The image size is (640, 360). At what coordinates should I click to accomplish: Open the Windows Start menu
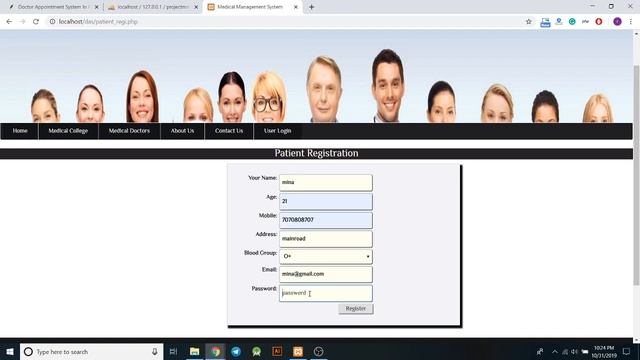(x=10, y=351)
